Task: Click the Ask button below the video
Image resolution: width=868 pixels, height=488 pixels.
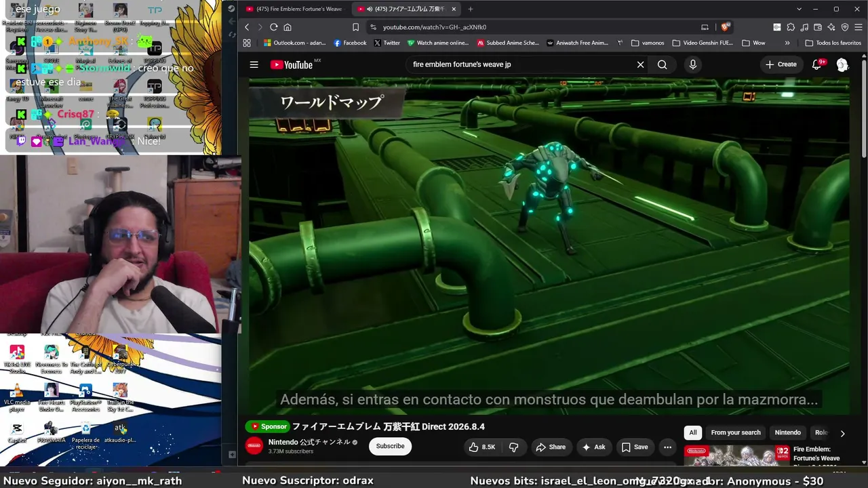Action: coord(593,447)
